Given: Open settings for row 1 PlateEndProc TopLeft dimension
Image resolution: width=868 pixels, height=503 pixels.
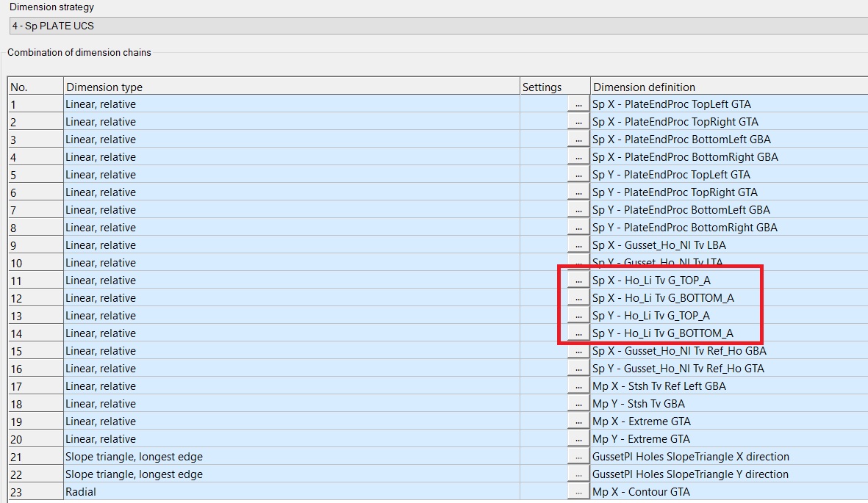Looking at the screenshot, I should click(x=579, y=104).
